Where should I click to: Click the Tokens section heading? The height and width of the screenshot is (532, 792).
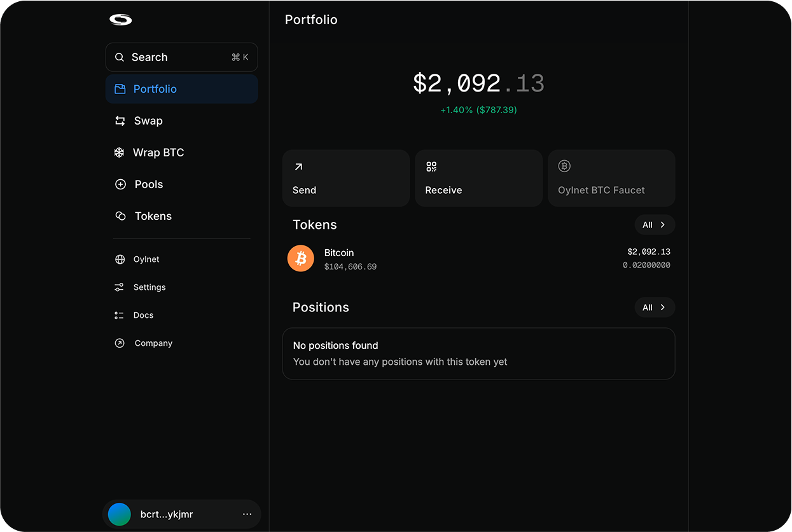(315, 224)
